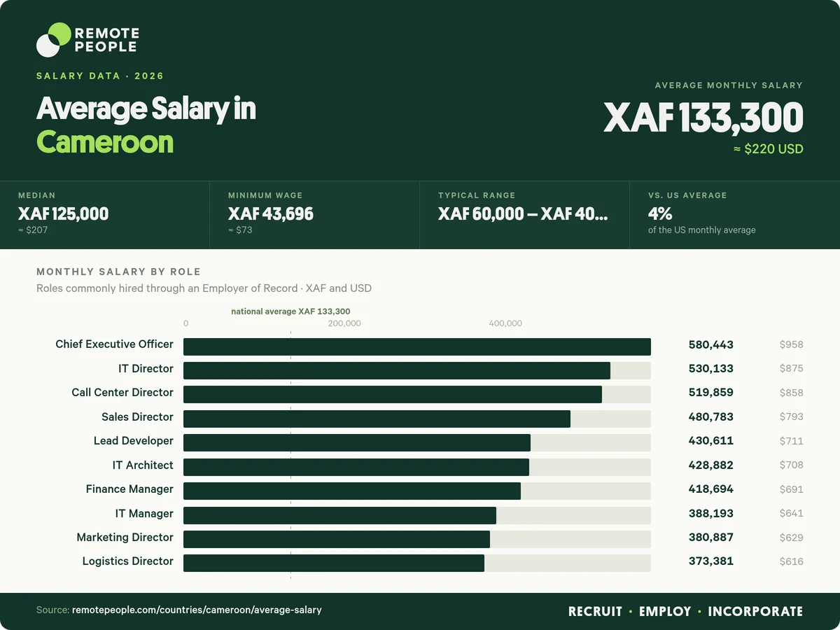Click the '$958' USD value
Screen dimensions: 840x630
(792, 344)
